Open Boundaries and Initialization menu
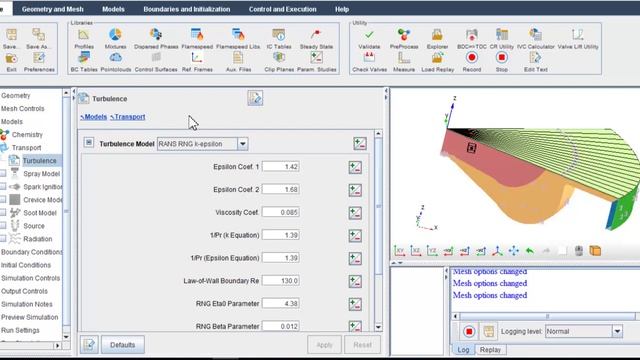640x360 pixels. click(x=187, y=9)
